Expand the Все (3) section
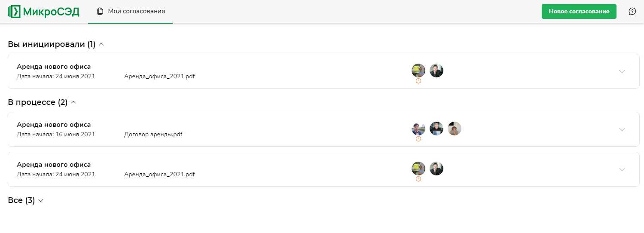Viewport: 644px width, 233px height. click(x=41, y=200)
